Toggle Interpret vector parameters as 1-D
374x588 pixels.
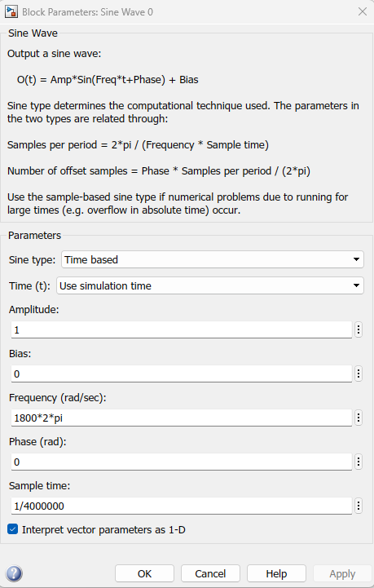(13, 529)
